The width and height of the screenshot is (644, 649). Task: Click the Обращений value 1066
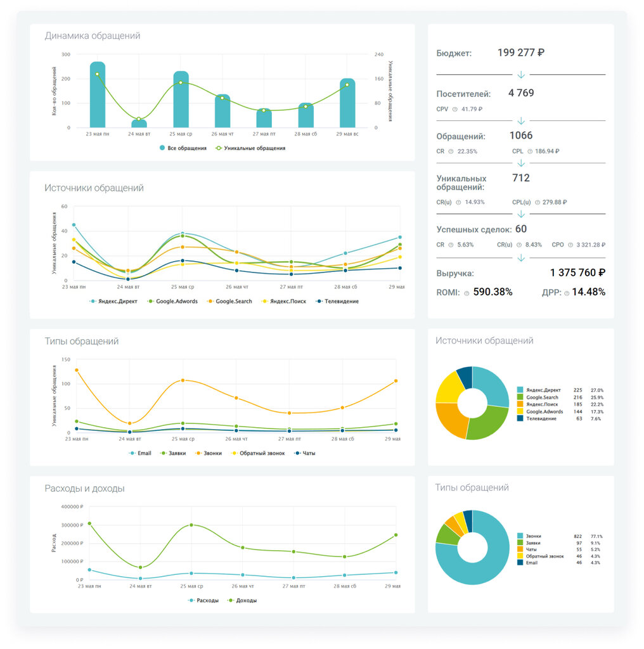point(520,136)
